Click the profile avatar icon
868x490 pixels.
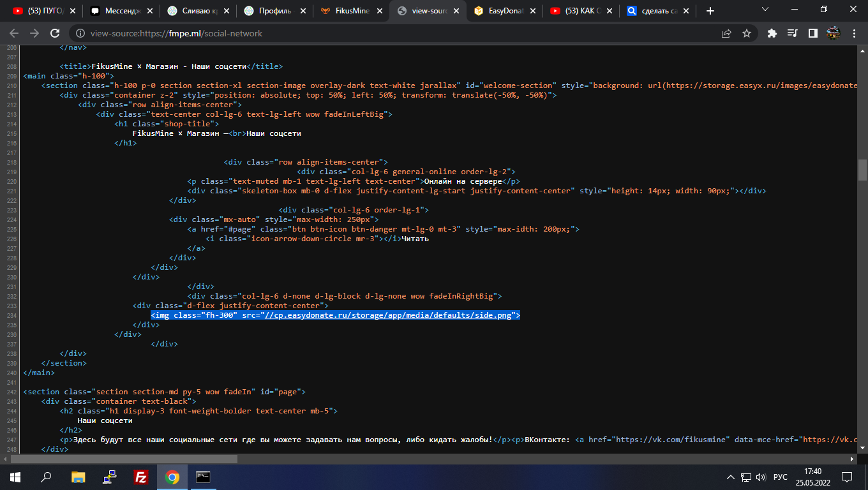tap(833, 33)
